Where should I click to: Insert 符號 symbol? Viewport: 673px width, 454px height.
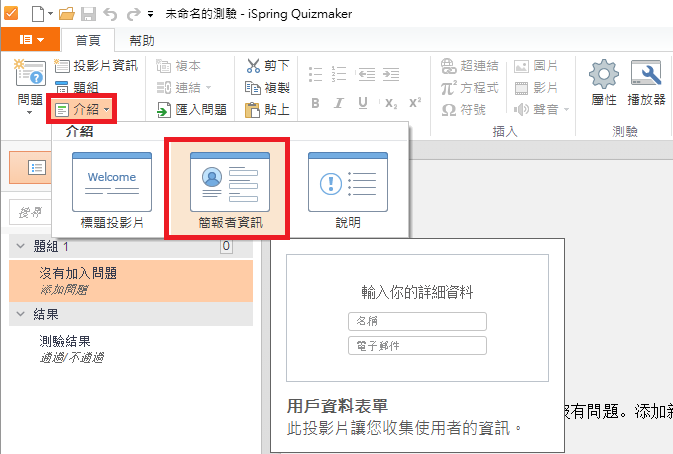[464, 110]
